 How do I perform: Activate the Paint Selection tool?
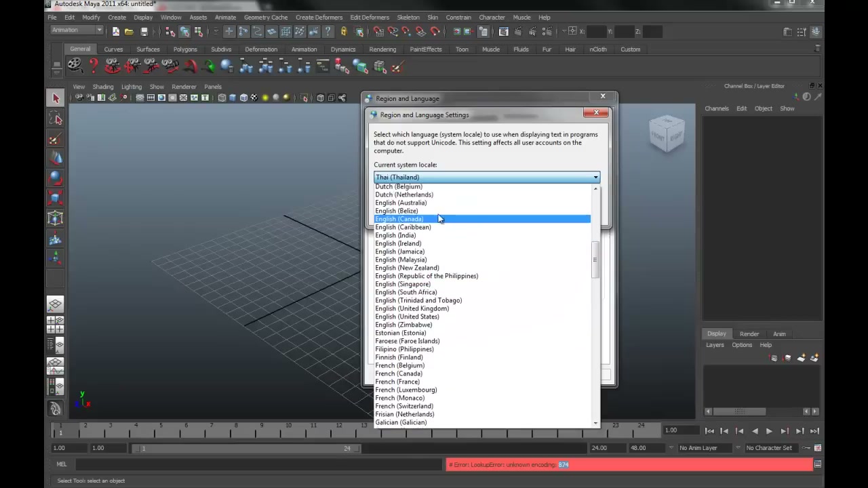pos(56,139)
